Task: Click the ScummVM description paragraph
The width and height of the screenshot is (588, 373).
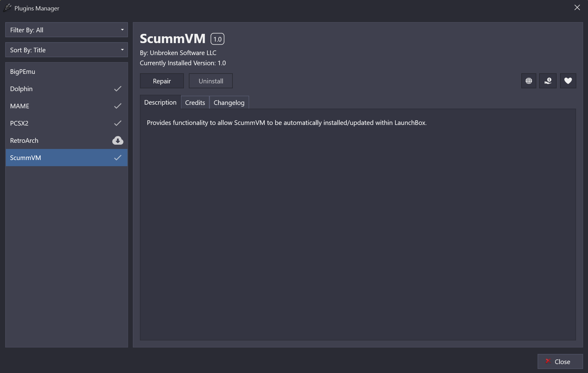Action: [287, 123]
